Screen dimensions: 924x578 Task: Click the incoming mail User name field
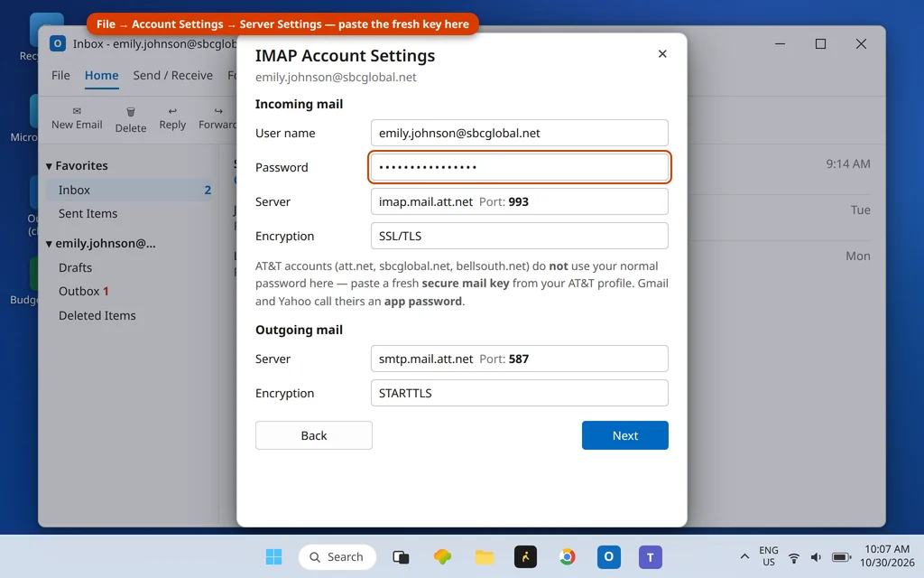[519, 133]
